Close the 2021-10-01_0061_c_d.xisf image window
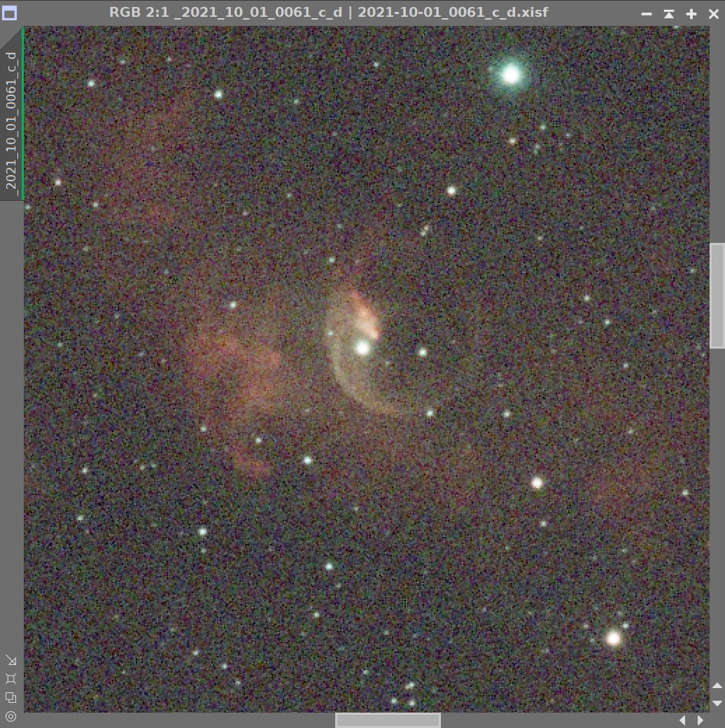The height and width of the screenshot is (728, 725). coord(714,14)
